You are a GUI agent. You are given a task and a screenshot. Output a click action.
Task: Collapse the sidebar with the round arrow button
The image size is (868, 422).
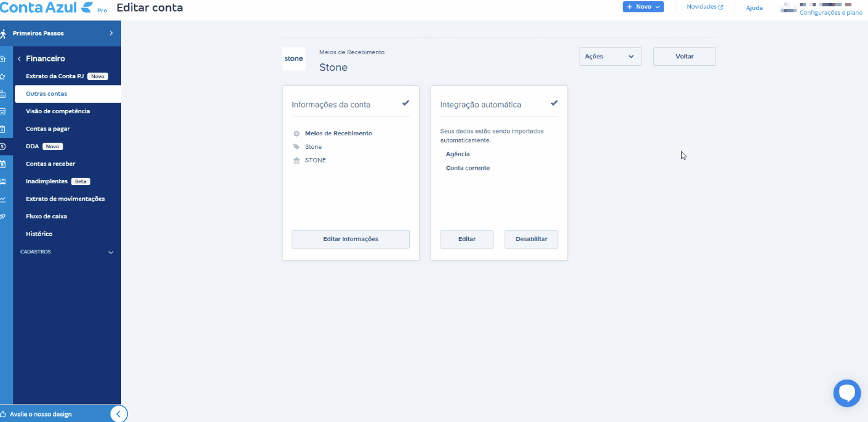(x=119, y=413)
